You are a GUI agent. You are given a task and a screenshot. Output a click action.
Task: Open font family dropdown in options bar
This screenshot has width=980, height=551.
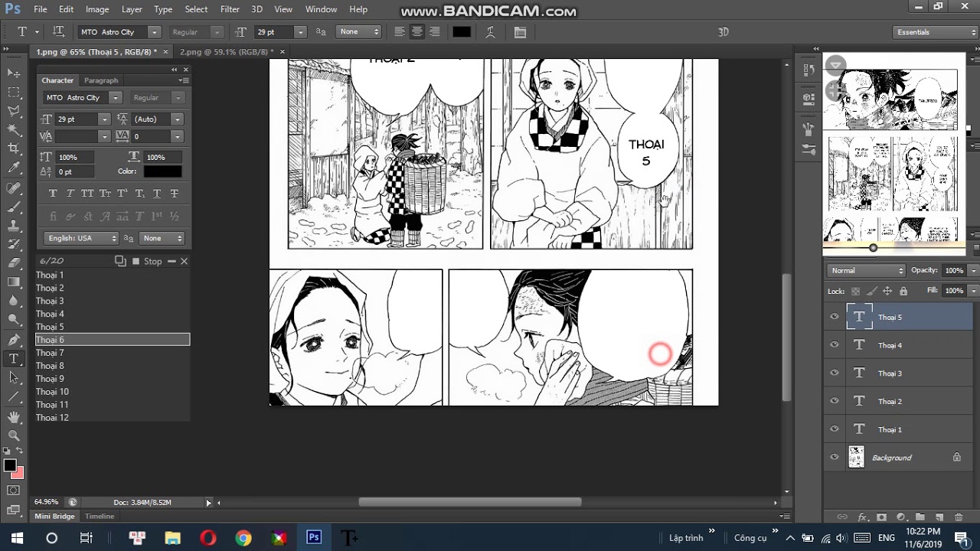(x=154, y=32)
